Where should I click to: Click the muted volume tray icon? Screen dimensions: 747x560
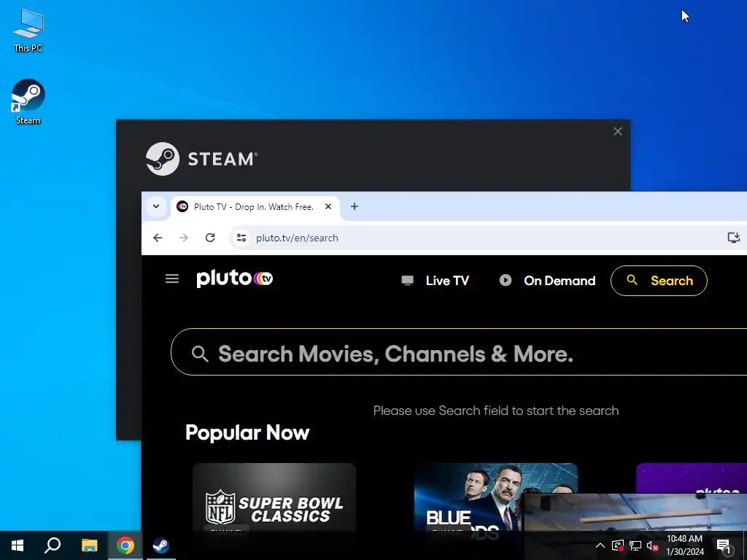tap(652, 545)
